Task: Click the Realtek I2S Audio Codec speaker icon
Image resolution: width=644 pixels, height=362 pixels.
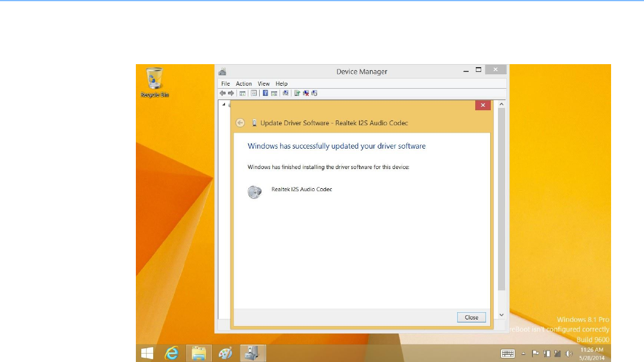Action: click(254, 192)
